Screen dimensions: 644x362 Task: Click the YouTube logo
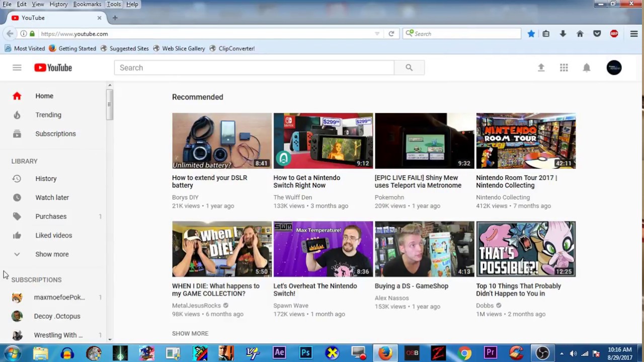click(53, 68)
